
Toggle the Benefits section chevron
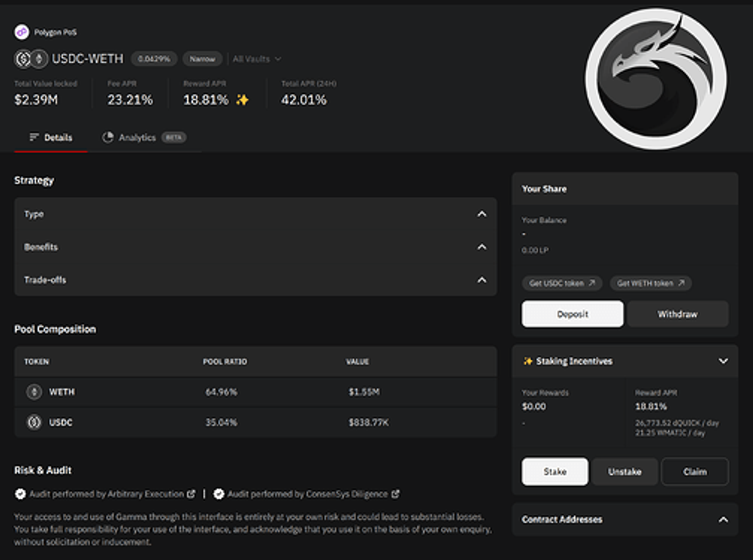click(481, 247)
